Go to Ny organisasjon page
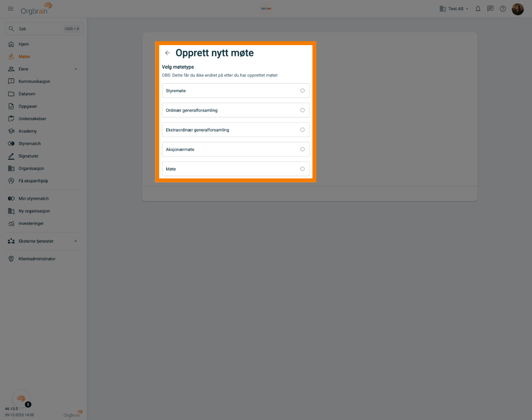This screenshot has height=420, width=532. pos(44,211)
